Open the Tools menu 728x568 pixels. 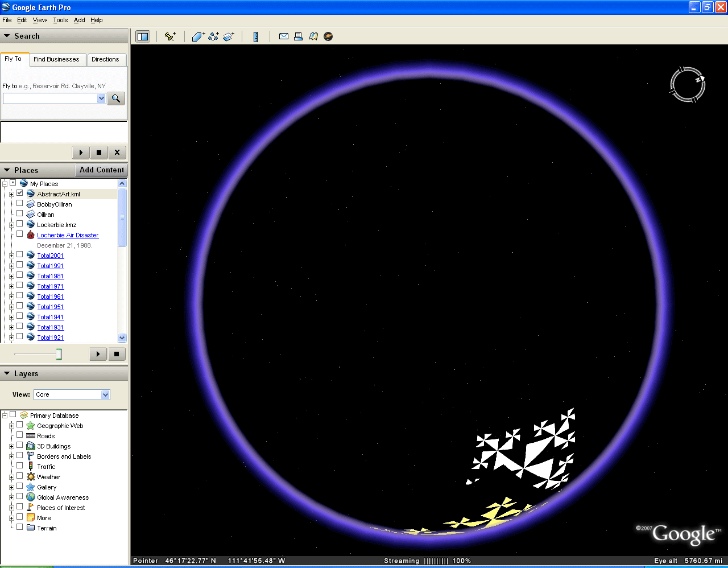(60, 20)
